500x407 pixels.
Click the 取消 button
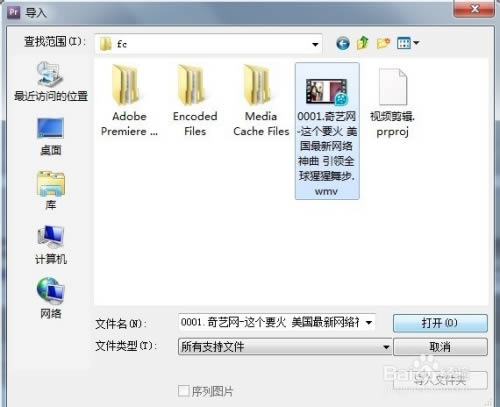[x=440, y=347]
